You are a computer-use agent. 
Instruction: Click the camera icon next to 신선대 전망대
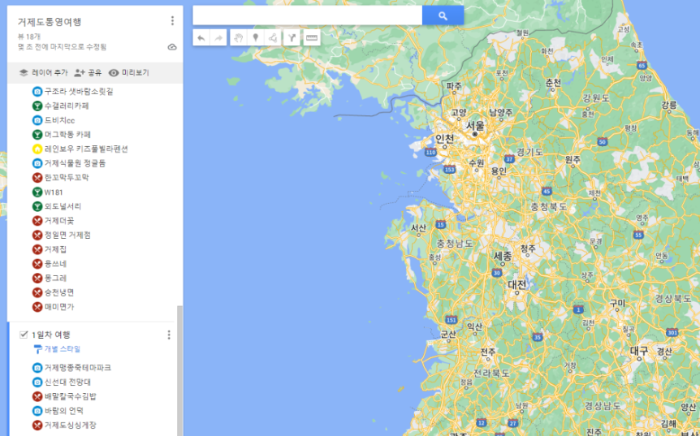point(38,382)
